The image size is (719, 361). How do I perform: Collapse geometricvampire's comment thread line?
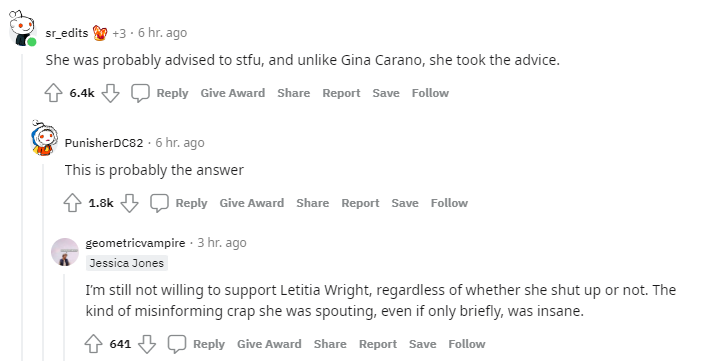tap(64, 317)
